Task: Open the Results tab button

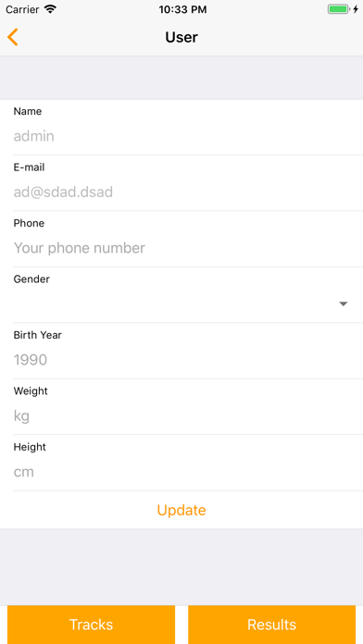Action: click(271, 625)
